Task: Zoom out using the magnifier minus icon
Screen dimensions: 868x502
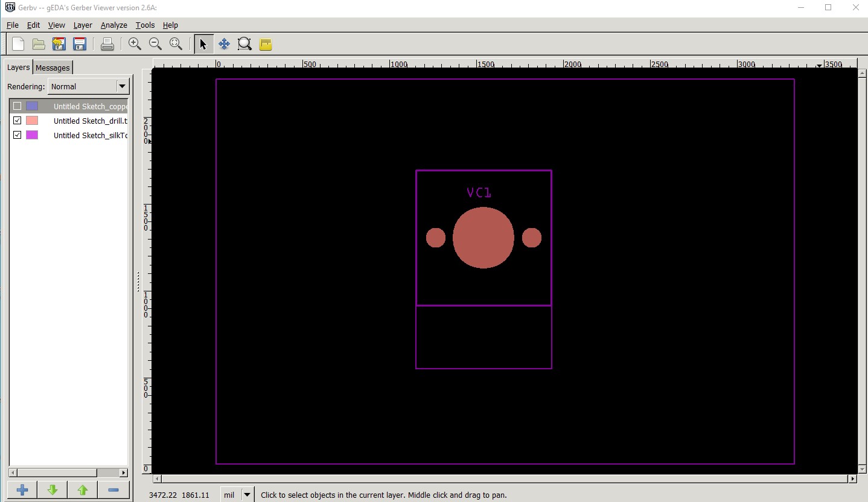Action: (x=155, y=44)
